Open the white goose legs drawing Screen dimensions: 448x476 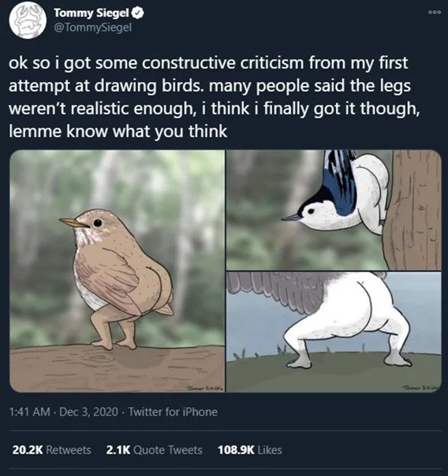[334, 332]
